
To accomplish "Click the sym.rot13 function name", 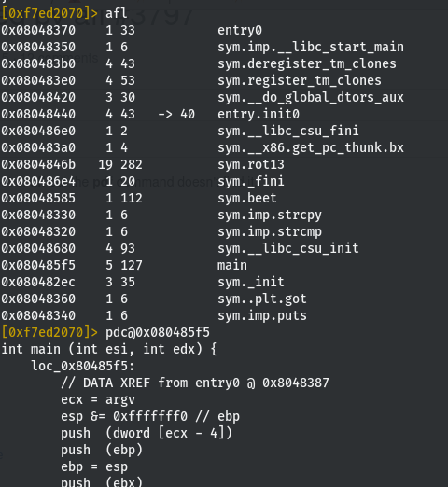I will 251,164.
